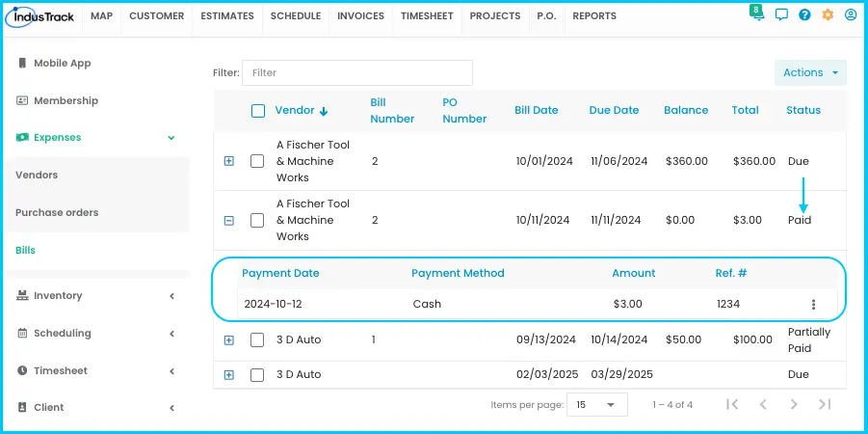Open the chat messages icon
868x434 pixels.
click(x=781, y=15)
